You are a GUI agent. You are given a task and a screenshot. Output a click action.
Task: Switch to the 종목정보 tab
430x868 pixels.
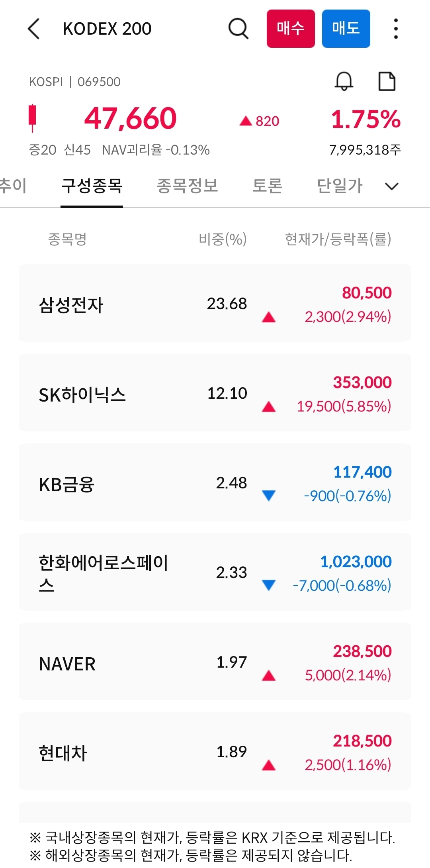click(x=187, y=186)
